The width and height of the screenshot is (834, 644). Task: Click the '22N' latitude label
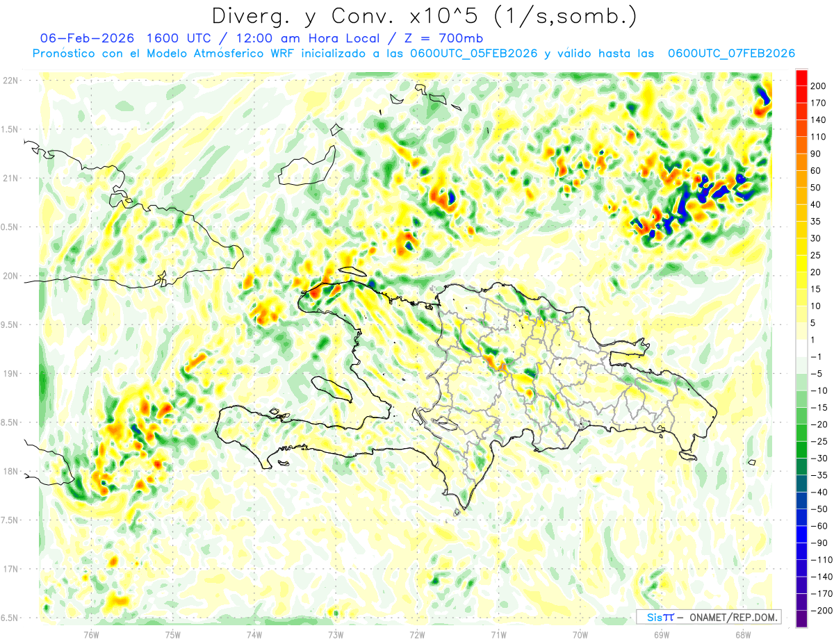(x=12, y=81)
